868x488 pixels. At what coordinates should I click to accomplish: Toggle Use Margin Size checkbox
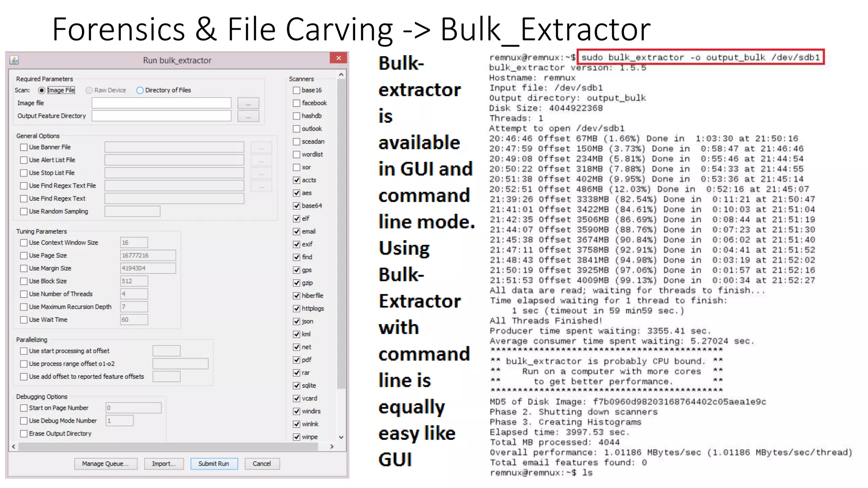coord(24,268)
